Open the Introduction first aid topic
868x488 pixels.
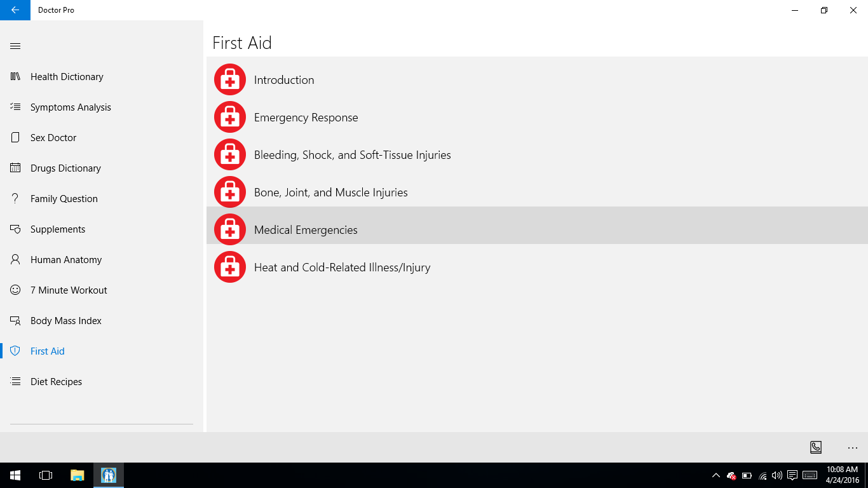(284, 80)
